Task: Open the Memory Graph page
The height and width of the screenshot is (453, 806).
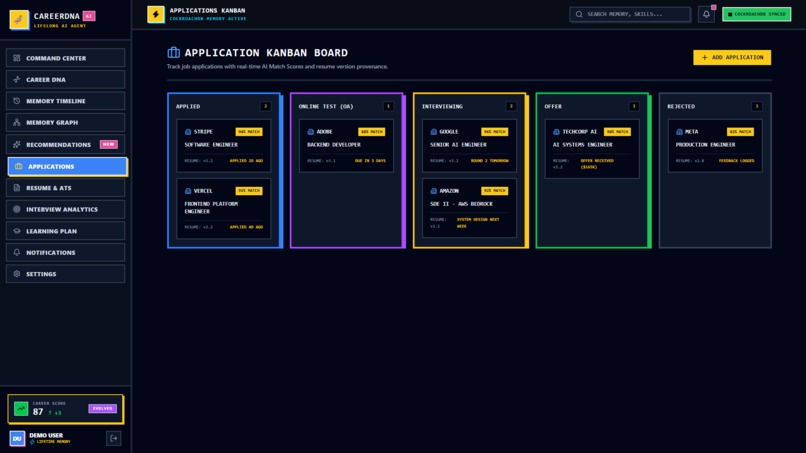Action: [65, 122]
